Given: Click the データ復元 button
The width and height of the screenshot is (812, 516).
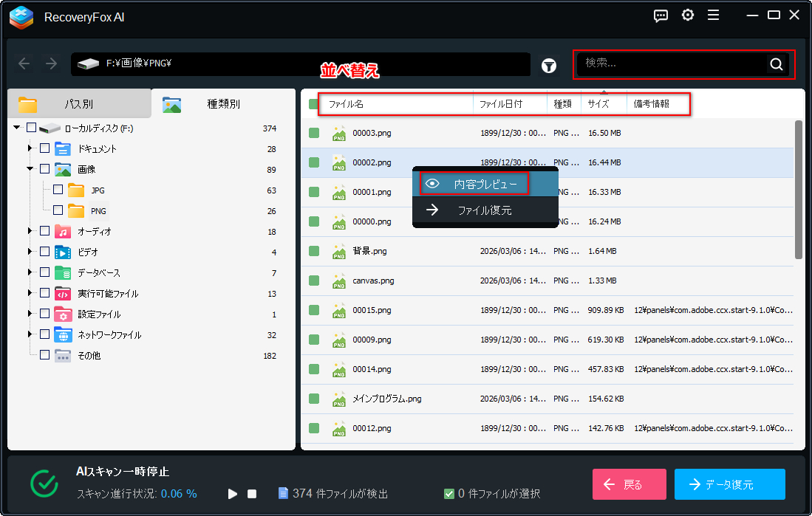Looking at the screenshot, I should click(x=729, y=484).
